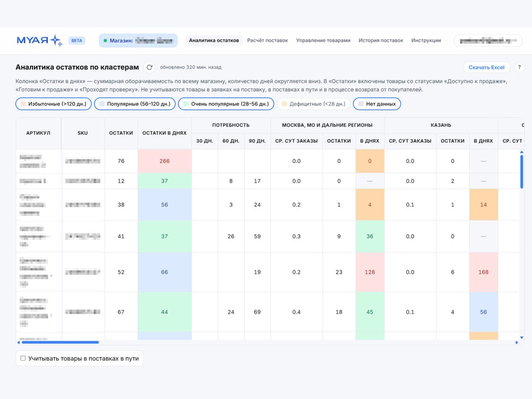The width and height of the screenshot is (532, 399).
Task: Click the stock value 76
Action: [x=121, y=161]
